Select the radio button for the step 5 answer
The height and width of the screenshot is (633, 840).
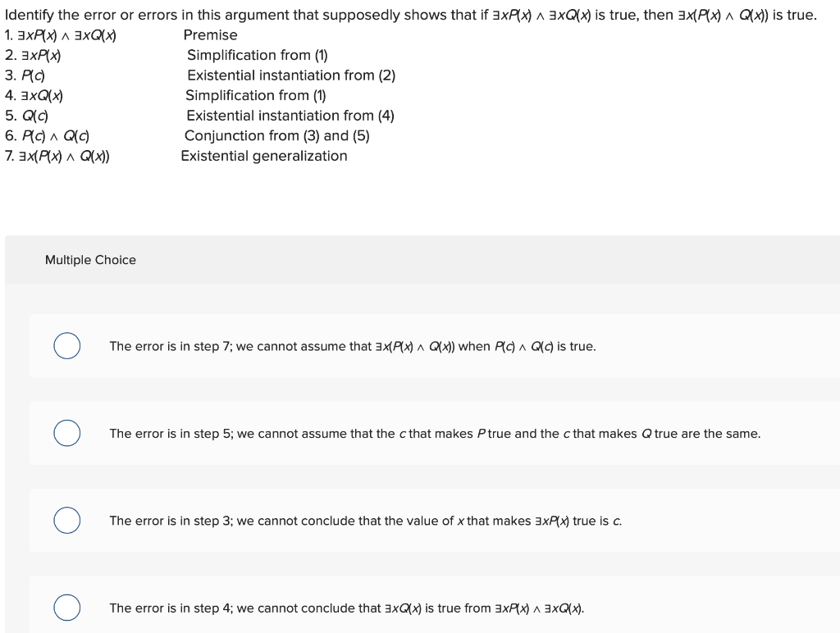tap(66, 433)
